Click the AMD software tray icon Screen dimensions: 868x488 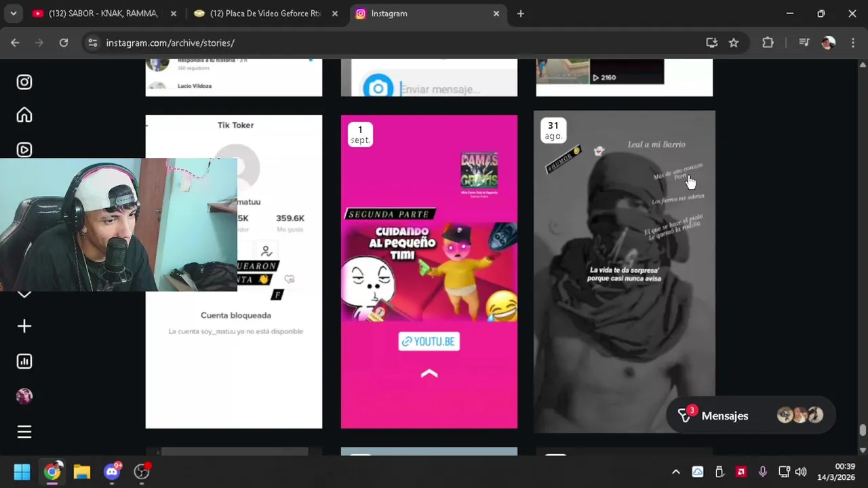point(741,472)
